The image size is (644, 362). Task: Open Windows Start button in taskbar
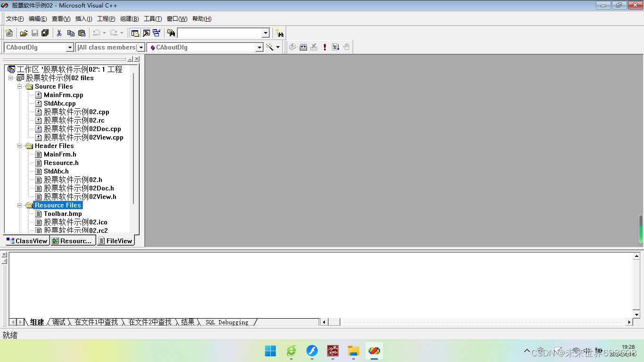[x=271, y=351]
